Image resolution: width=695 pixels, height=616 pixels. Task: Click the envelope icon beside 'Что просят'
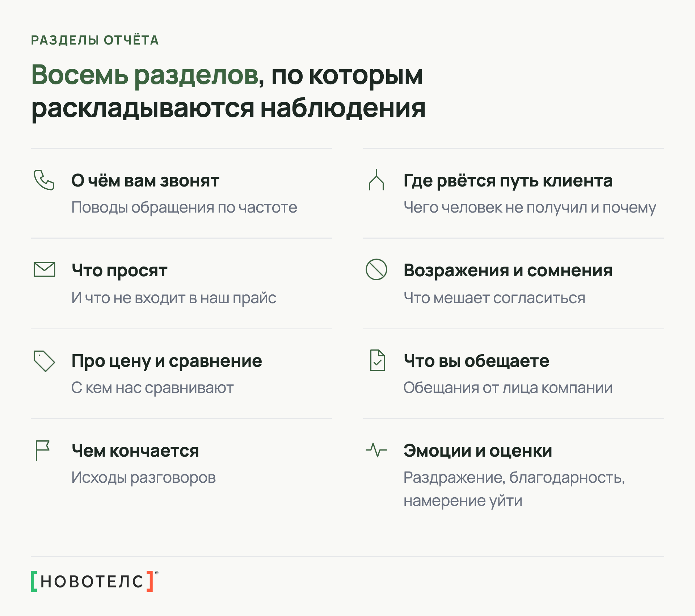coord(44,269)
